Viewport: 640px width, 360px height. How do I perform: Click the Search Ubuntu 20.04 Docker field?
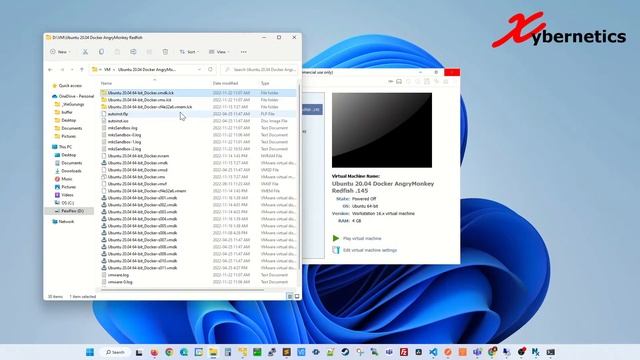(x=260, y=70)
